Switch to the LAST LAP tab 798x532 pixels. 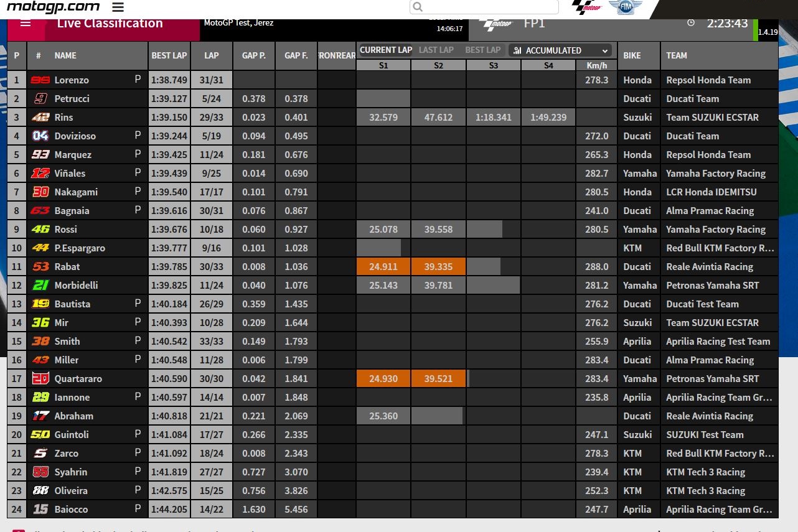[x=436, y=50]
